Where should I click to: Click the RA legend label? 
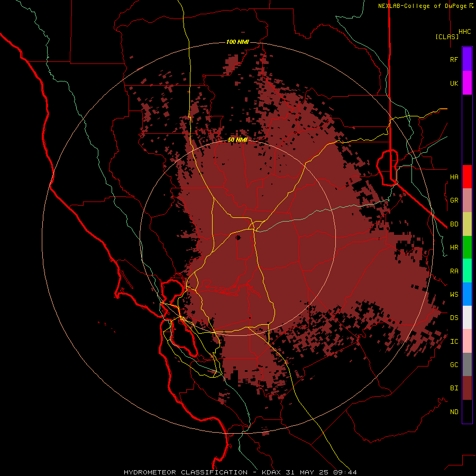[x=454, y=271]
